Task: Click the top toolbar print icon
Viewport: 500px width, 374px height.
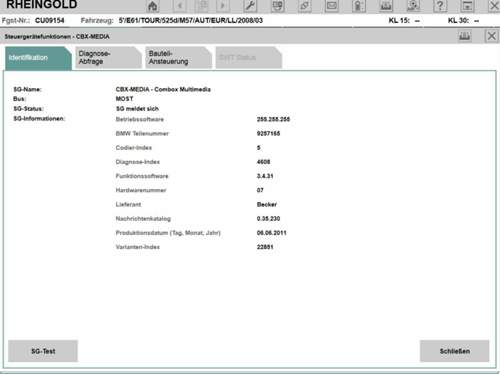Action: pyautogui.click(x=386, y=6)
